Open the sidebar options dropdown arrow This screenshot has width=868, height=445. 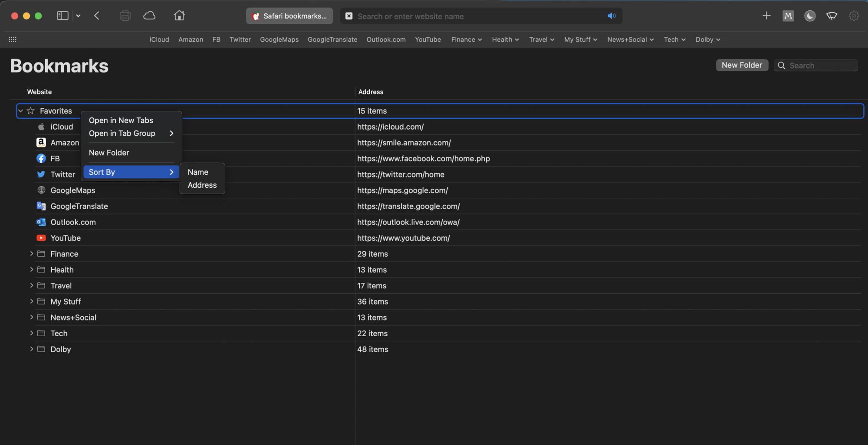[x=78, y=16]
